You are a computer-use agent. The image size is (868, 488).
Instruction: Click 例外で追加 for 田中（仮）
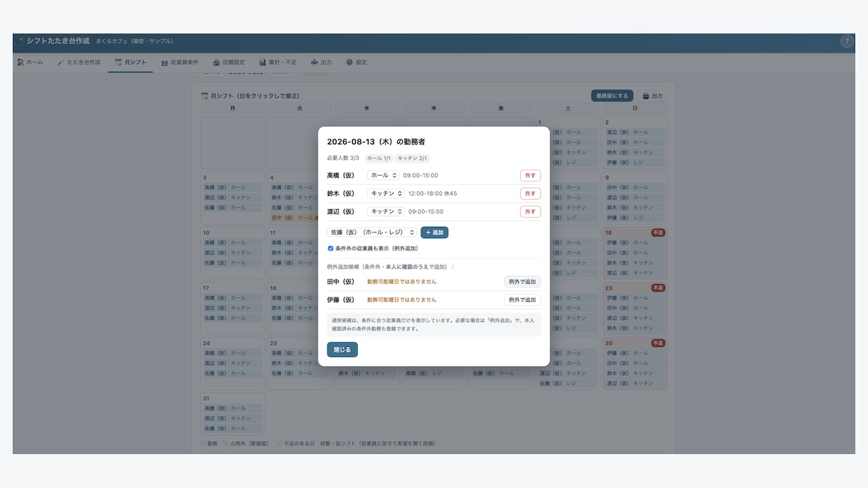(x=522, y=282)
